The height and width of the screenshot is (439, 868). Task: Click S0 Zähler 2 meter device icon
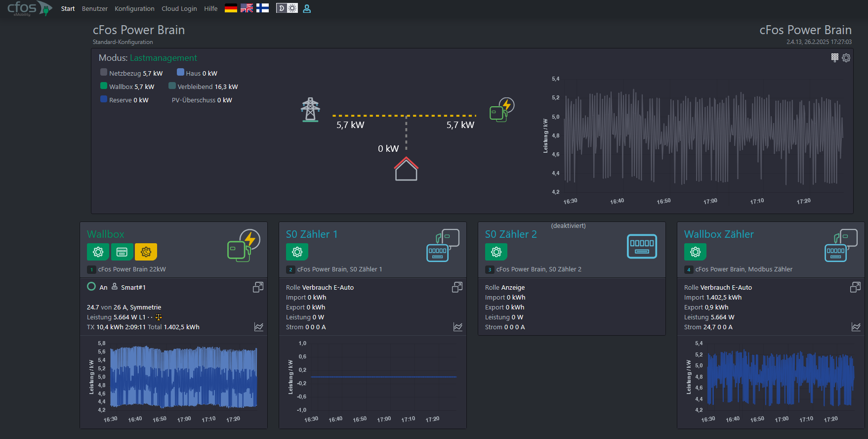click(x=642, y=246)
